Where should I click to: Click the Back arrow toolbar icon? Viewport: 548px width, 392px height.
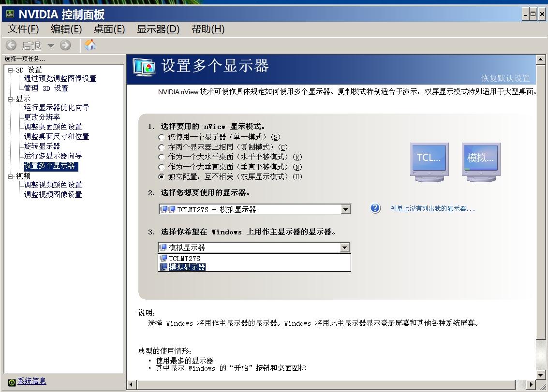click(x=11, y=45)
